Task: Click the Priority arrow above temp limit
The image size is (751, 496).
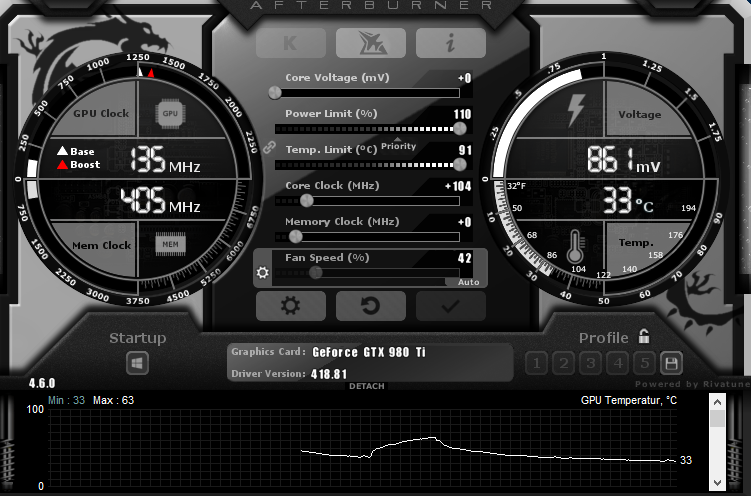Action: pos(398,140)
